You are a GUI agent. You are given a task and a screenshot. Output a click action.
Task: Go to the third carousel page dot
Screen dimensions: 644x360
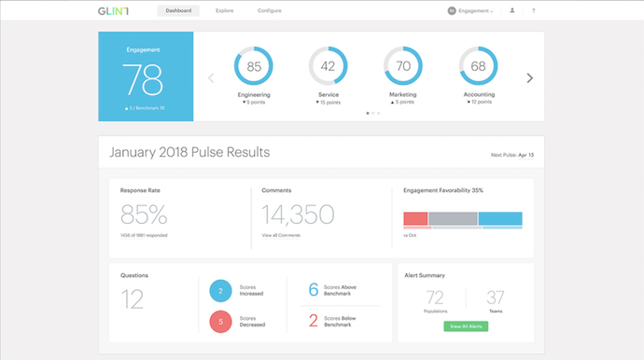point(378,113)
